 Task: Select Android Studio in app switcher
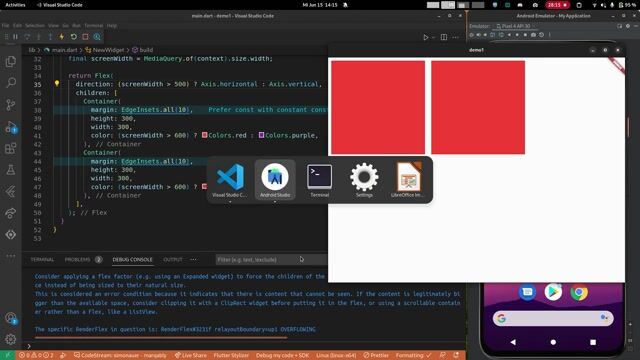(x=275, y=180)
